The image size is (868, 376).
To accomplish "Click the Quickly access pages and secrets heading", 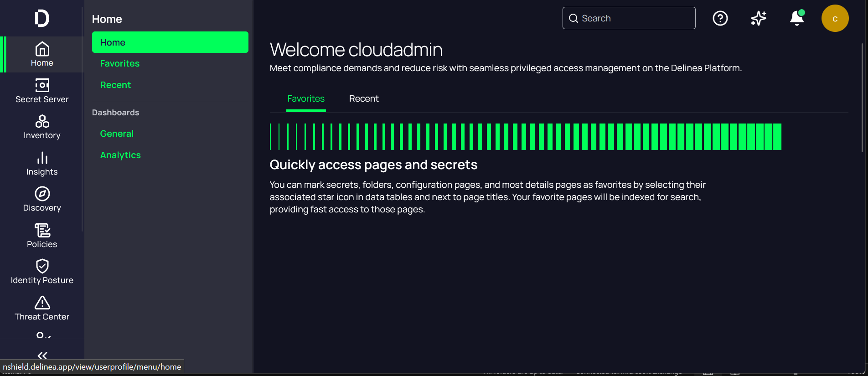I will tap(373, 165).
